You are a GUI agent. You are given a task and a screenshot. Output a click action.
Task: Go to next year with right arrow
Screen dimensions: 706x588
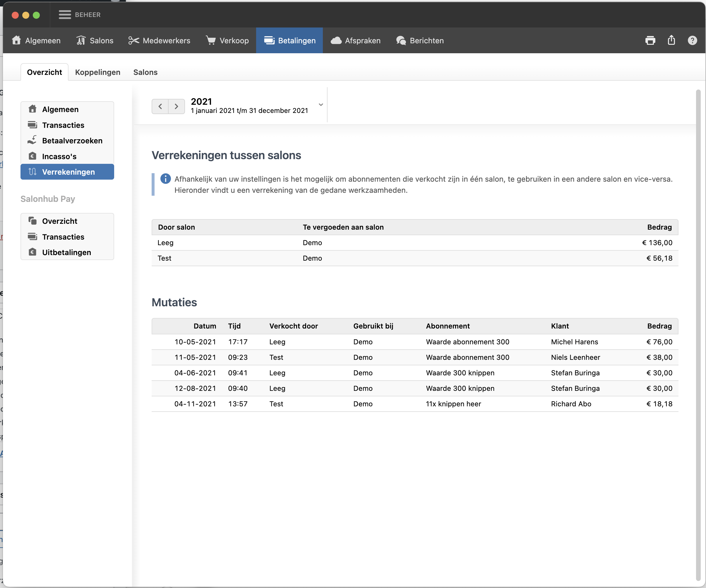[176, 106]
